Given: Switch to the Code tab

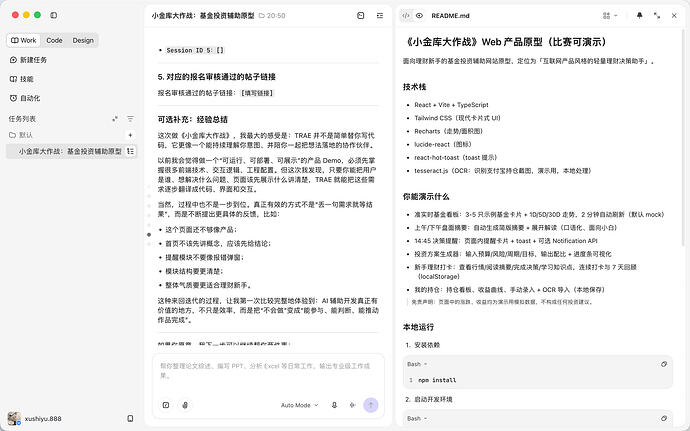Looking at the screenshot, I should point(54,40).
